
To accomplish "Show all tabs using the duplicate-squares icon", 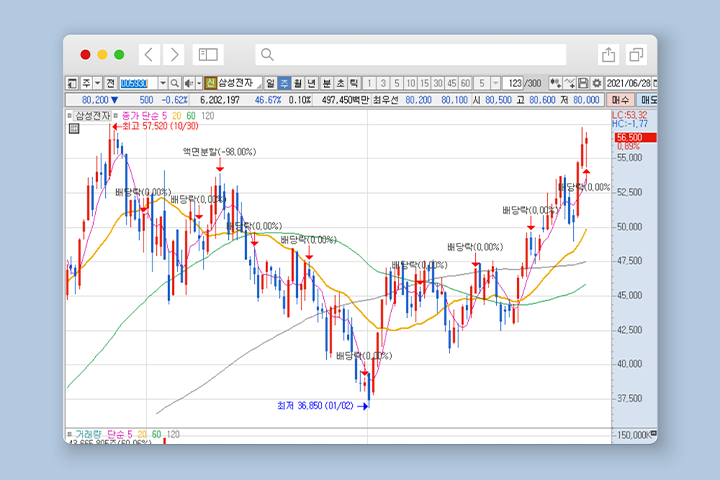I will point(636,55).
